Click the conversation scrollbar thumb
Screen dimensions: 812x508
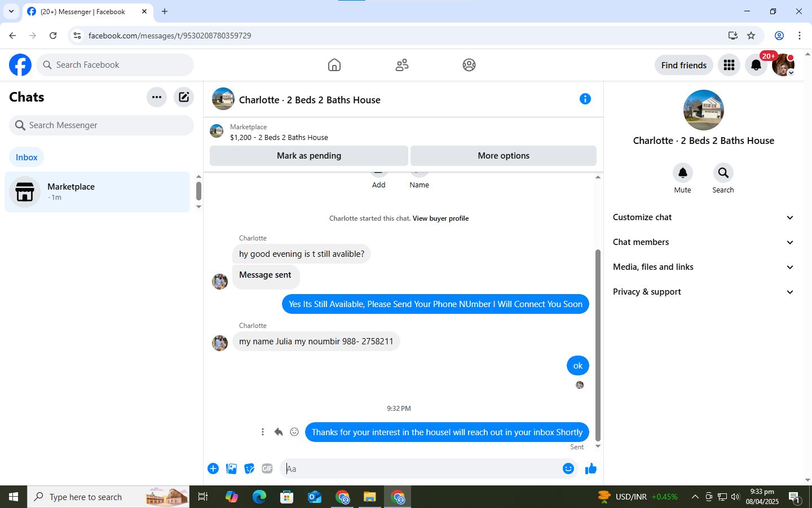tap(598, 345)
